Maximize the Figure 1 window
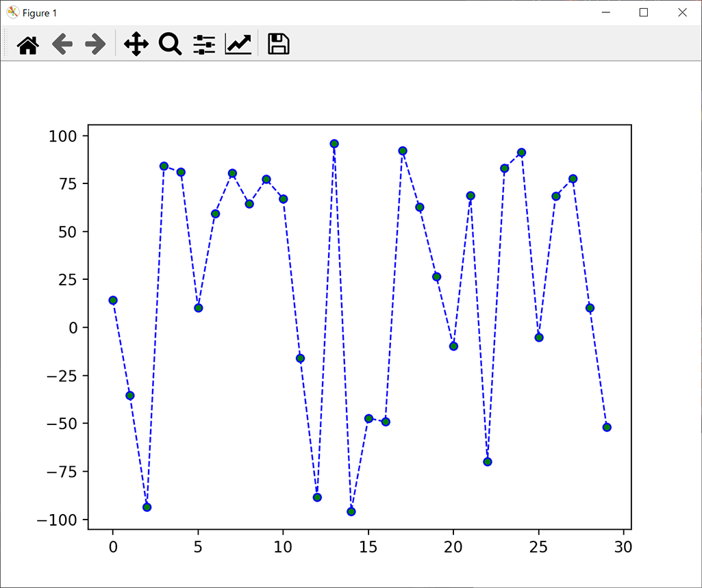Screen dimensions: 702x588 pyautogui.click(x=643, y=12)
